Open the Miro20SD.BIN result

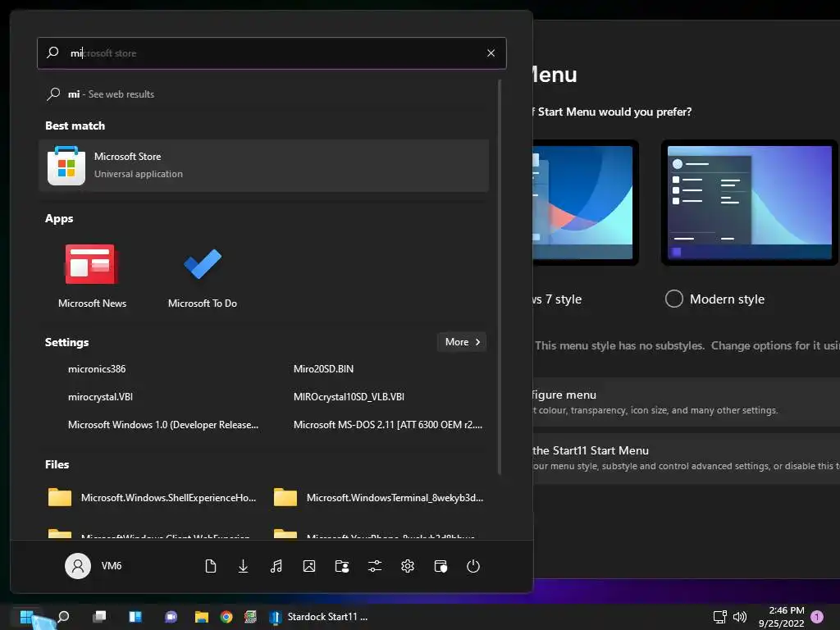[x=323, y=369]
